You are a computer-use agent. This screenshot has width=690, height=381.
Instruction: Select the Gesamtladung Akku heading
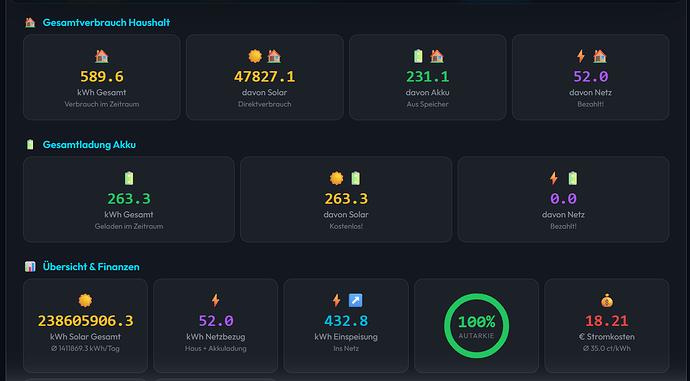tap(89, 145)
